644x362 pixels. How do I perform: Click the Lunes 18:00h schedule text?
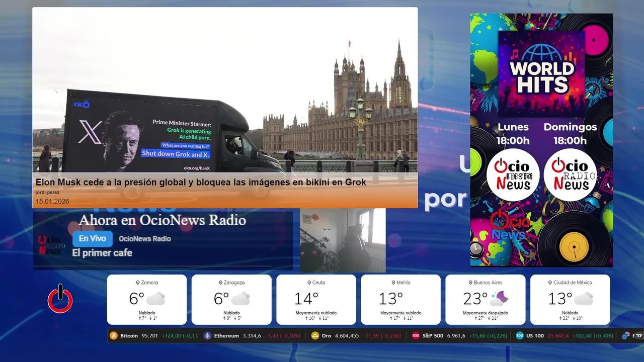[513, 134]
